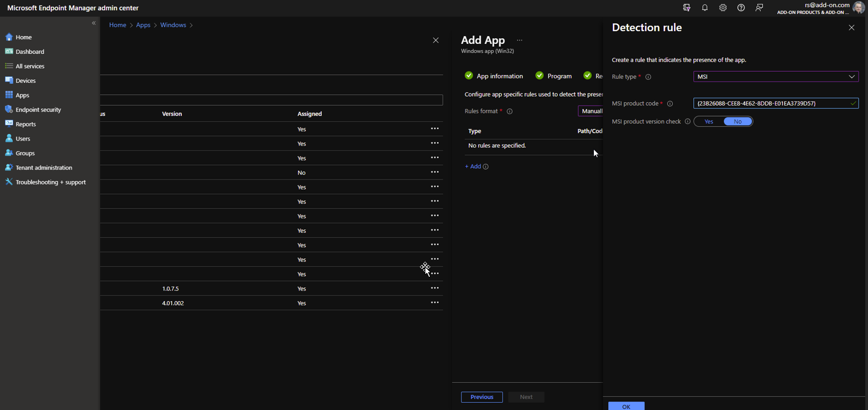The height and width of the screenshot is (410, 868).
Task: Click the Apps breadcrumb link
Action: point(143,25)
